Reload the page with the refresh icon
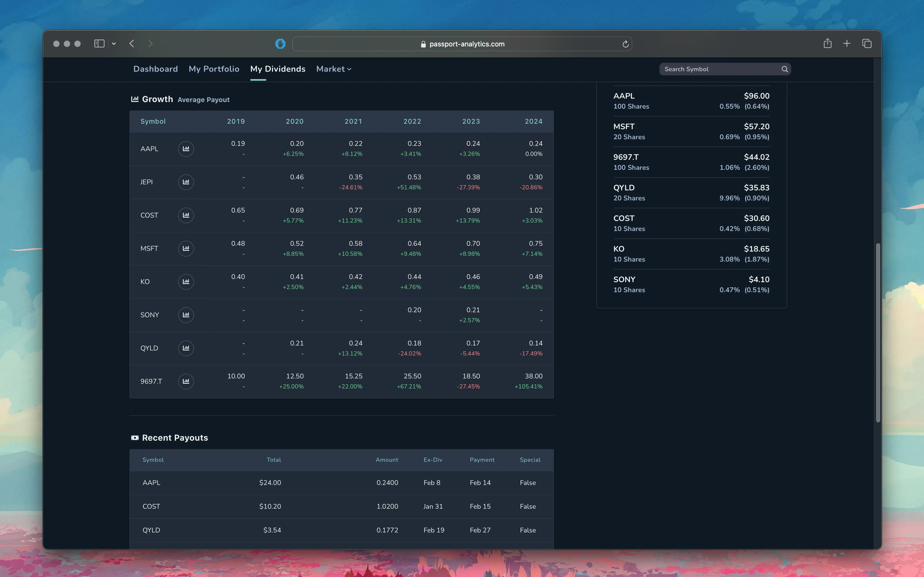This screenshot has width=924, height=577. 625,44
